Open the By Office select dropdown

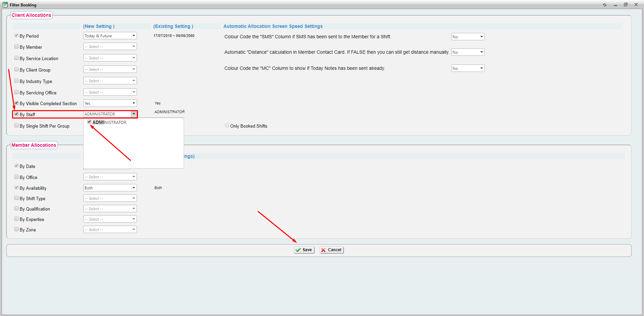110,177
